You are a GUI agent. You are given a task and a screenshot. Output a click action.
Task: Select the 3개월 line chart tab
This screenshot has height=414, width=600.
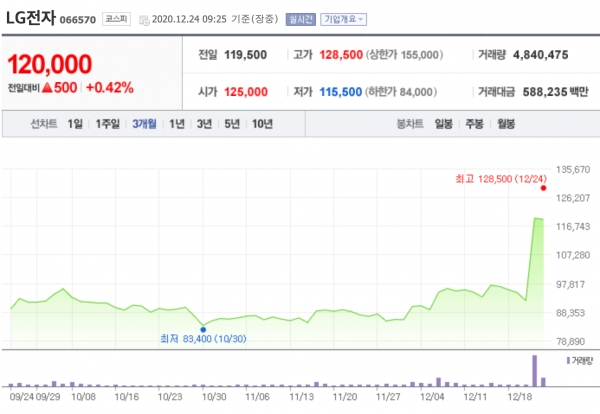(x=144, y=124)
